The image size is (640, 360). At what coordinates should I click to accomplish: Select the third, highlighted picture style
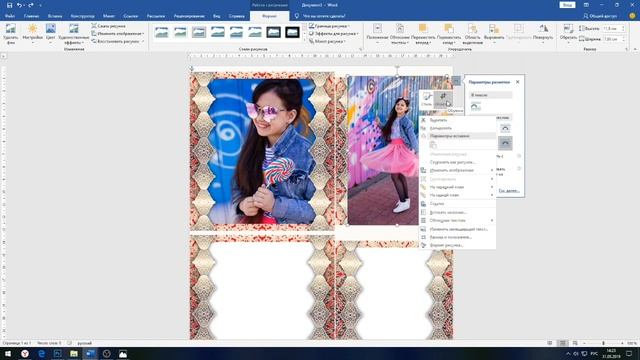199,32
